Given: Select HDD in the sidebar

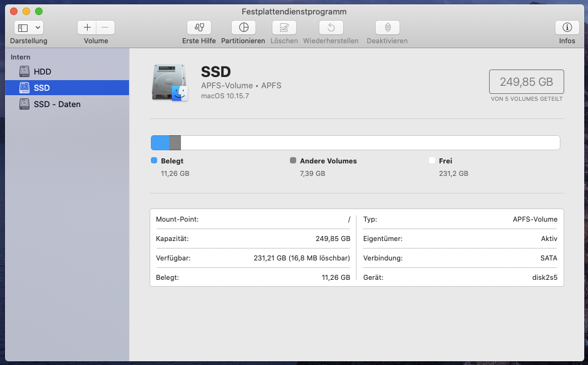Looking at the screenshot, I should pyautogui.click(x=43, y=72).
